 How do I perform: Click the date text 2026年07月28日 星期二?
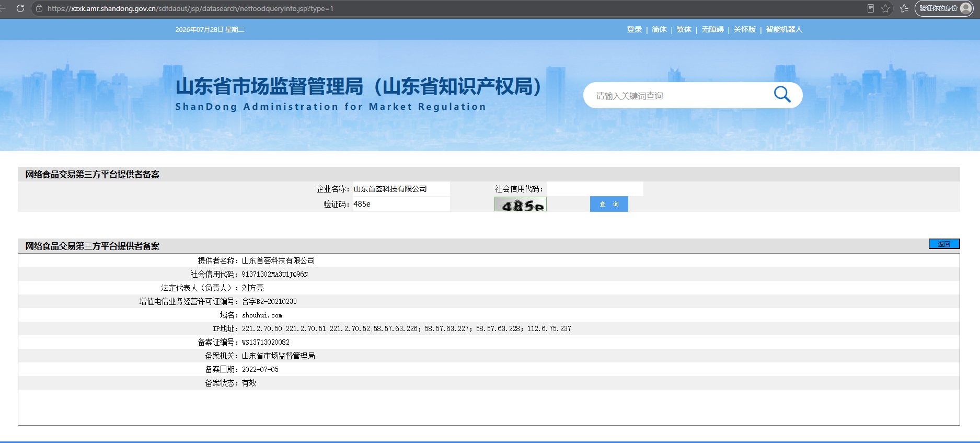pos(210,30)
